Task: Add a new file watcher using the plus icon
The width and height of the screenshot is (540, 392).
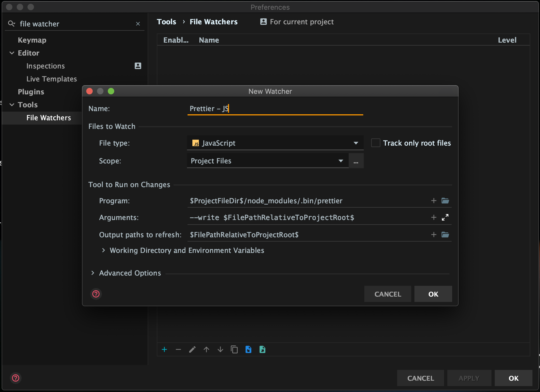Action: tap(164, 349)
